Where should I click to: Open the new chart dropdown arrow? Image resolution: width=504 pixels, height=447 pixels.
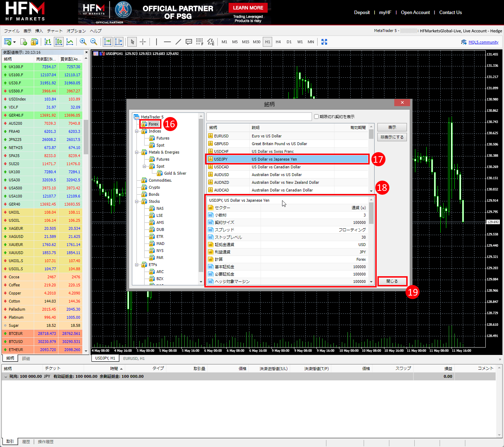(x=14, y=42)
